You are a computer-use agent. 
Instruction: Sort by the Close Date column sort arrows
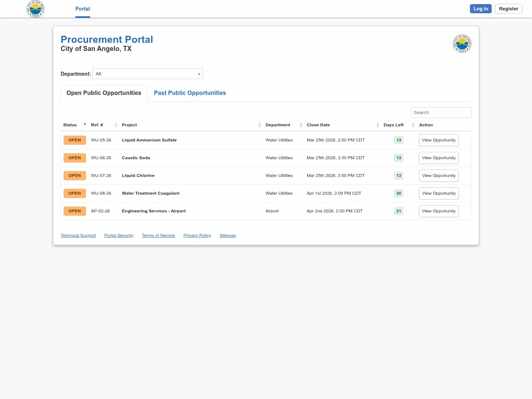click(378, 125)
